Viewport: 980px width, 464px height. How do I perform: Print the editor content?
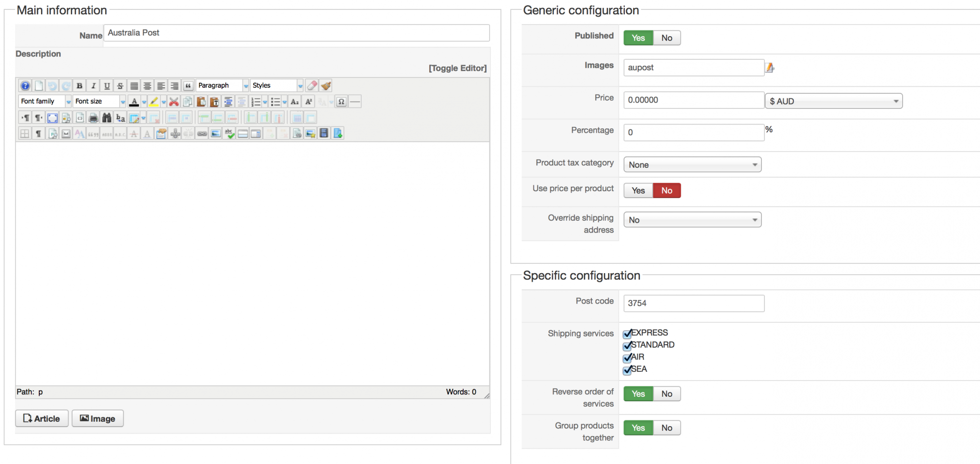[x=93, y=118]
